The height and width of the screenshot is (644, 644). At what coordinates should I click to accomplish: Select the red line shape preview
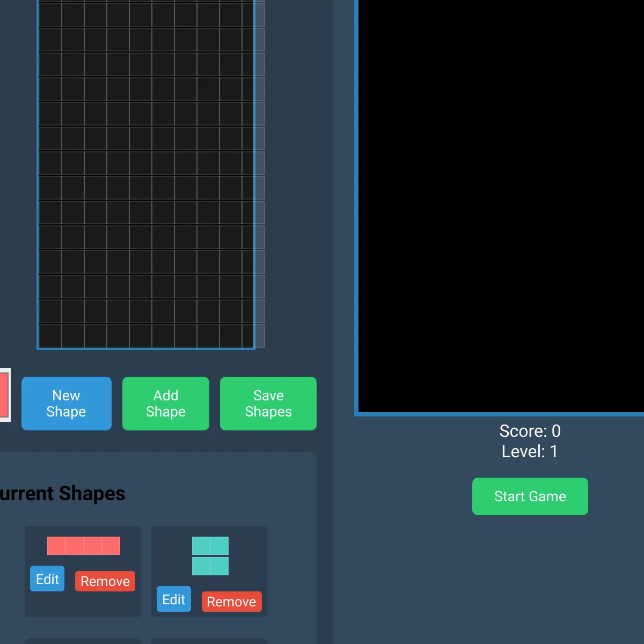[84, 546]
